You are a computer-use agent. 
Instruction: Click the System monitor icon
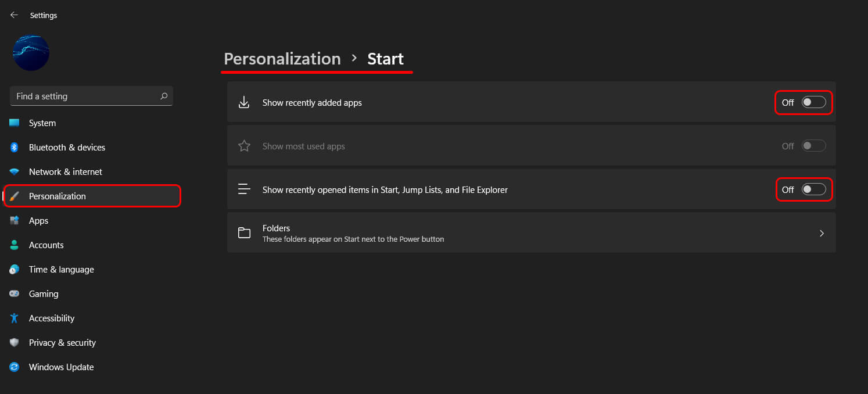click(x=15, y=123)
